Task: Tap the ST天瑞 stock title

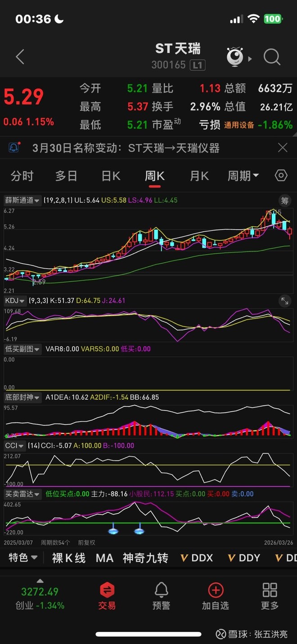Action: pos(178,48)
